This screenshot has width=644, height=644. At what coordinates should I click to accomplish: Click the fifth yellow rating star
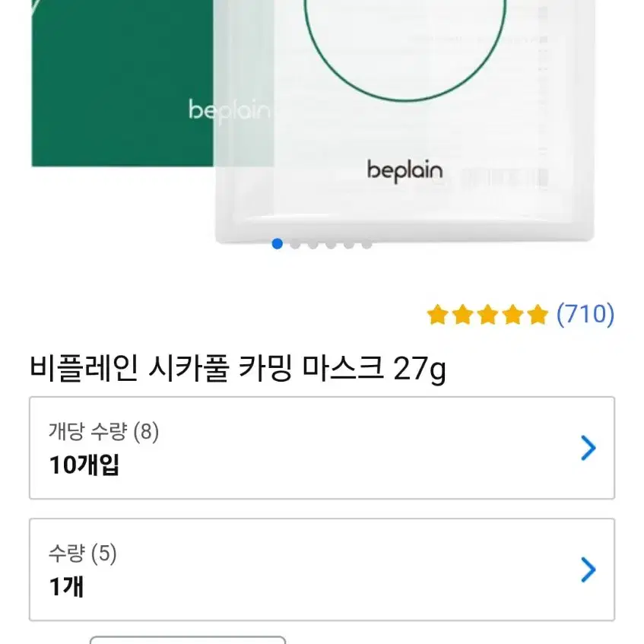(538, 315)
